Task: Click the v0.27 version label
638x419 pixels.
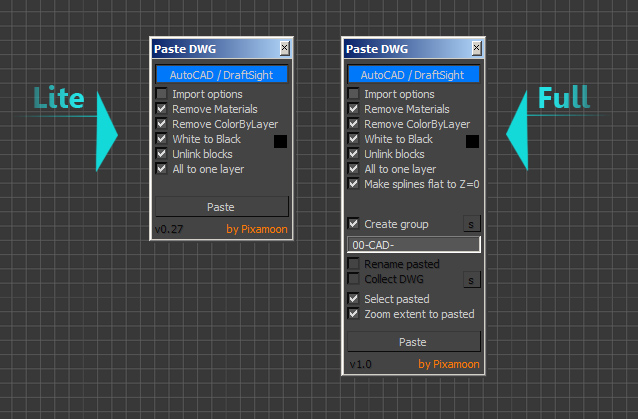Action: (x=169, y=229)
